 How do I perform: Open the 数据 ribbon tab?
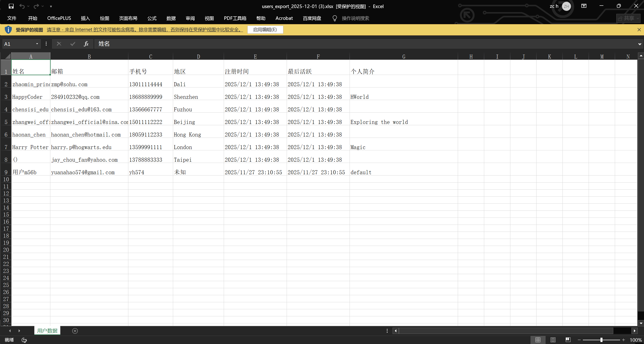[x=171, y=18]
